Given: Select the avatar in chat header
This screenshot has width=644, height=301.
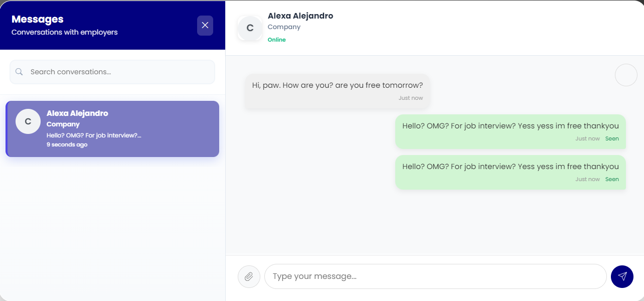Looking at the screenshot, I should coord(250,28).
